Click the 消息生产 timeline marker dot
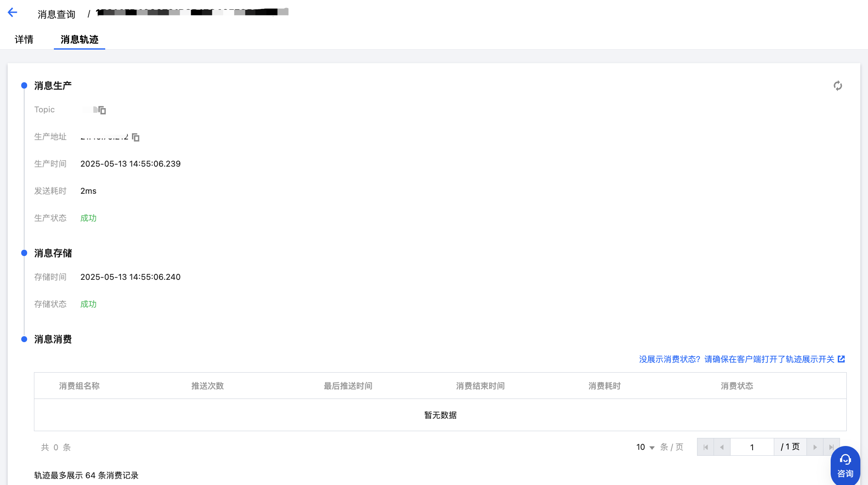 [24, 86]
